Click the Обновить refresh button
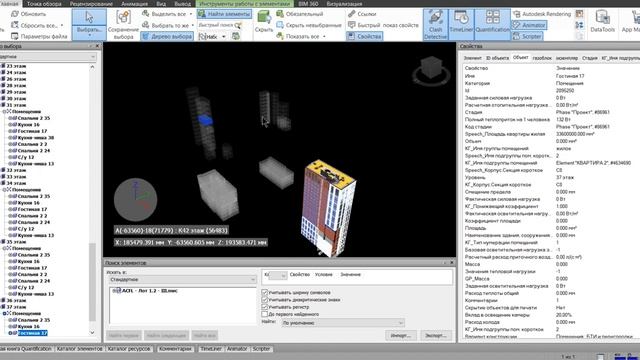The width and height of the screenshot is (640, 360). pyautogui.click(x=29, y=14)
